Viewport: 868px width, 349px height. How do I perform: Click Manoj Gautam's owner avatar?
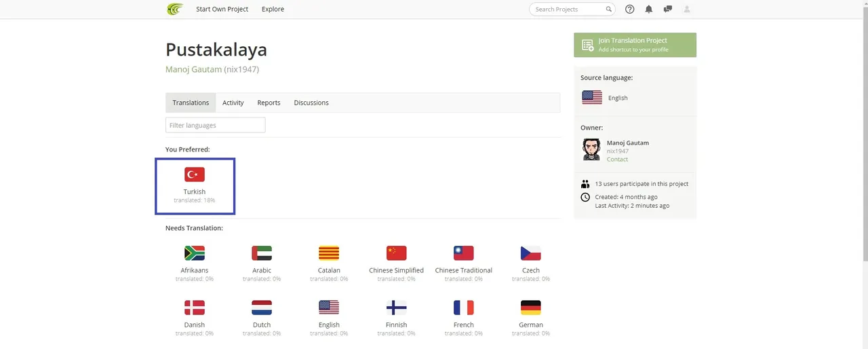click(x=591, y=149)
